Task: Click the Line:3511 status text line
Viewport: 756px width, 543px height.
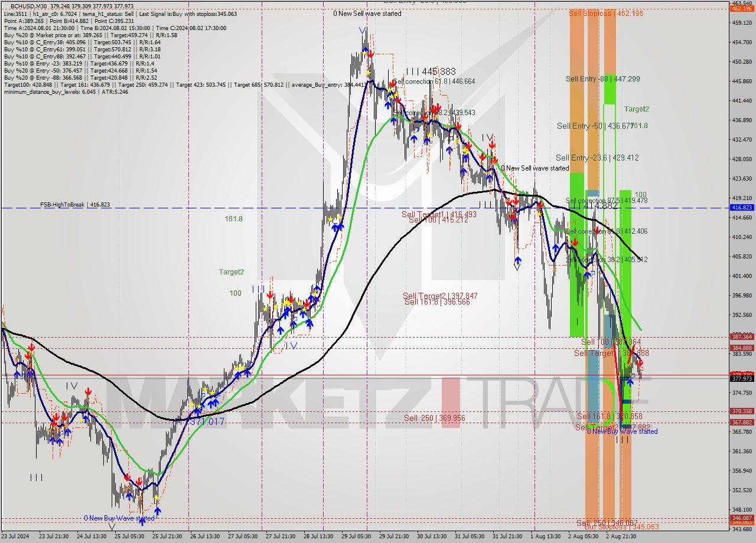Action: [120, 13]
